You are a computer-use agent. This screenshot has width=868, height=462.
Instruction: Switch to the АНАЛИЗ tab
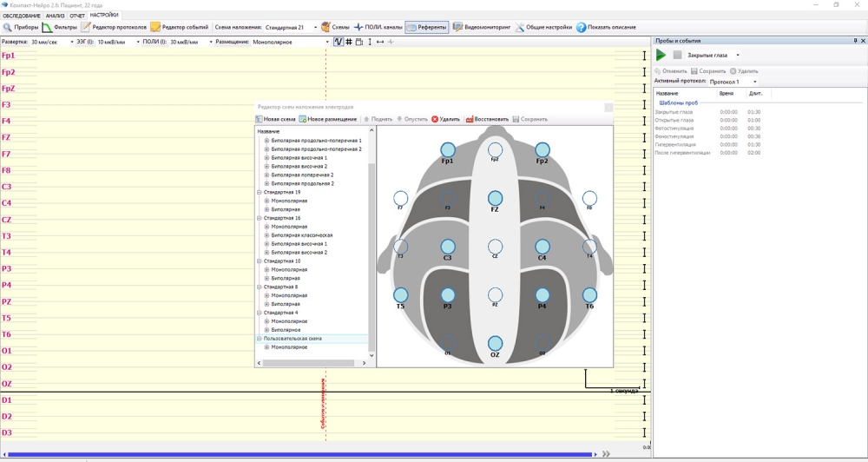[x=55, y=16]
